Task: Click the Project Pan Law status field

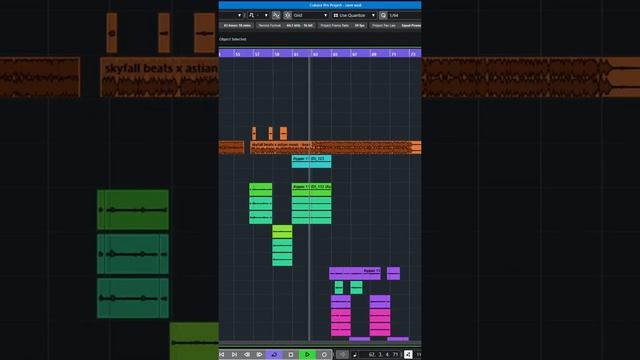Action: pyautogui.click(x=395, y=26)
